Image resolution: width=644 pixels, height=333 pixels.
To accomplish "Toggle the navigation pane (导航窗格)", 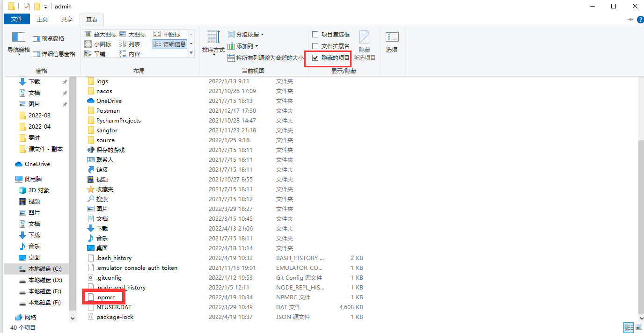I will [18, 42].
